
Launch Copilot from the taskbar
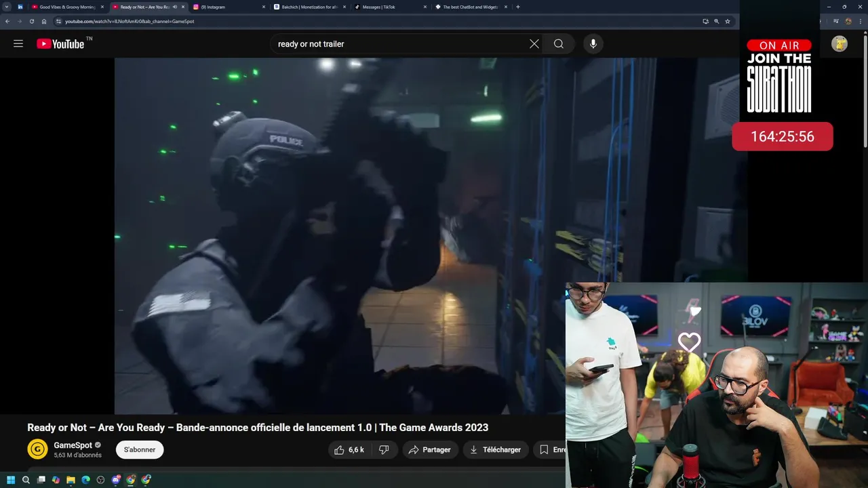(56, 480)
